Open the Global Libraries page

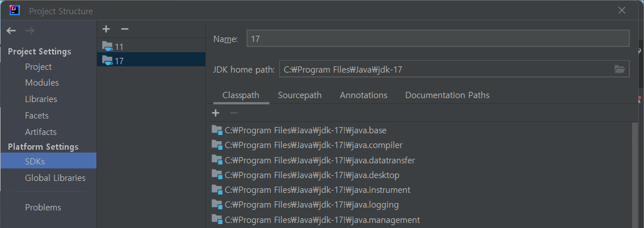55,178
